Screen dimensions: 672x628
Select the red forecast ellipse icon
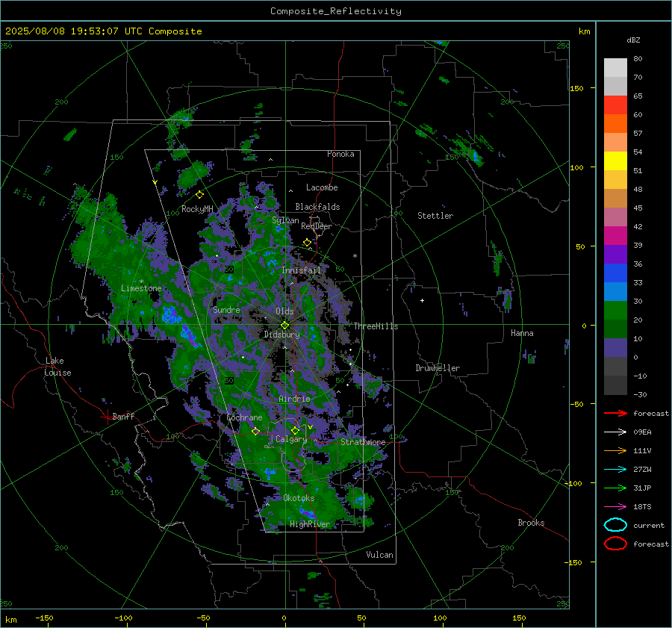click(x=615, y=544)
